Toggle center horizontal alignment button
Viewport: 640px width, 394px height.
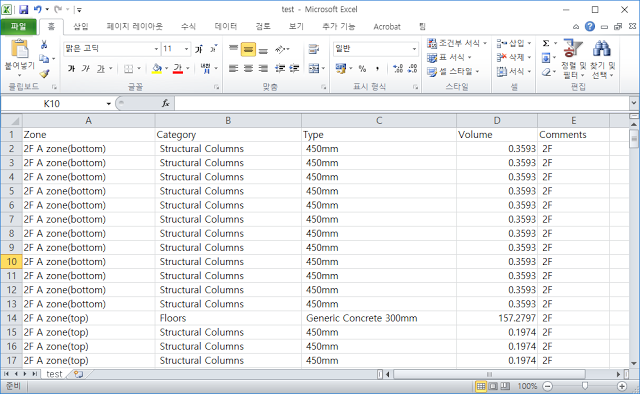click(x=248, y=68)
